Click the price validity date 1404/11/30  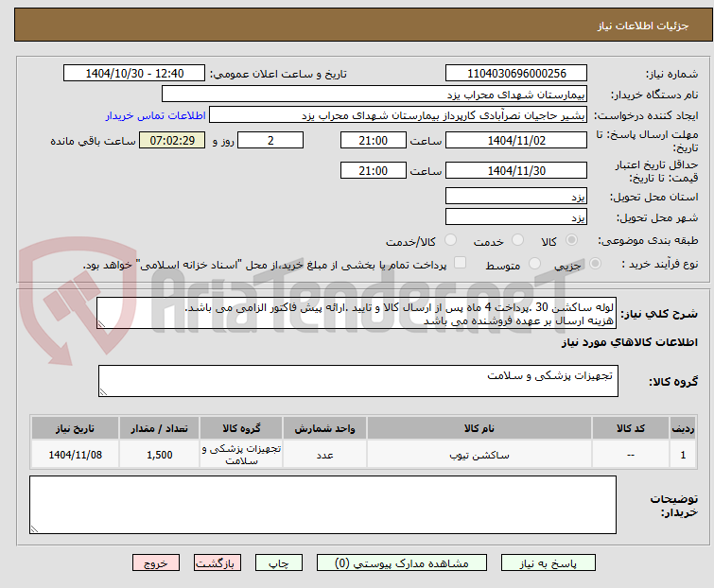click(x=516, y=171)
